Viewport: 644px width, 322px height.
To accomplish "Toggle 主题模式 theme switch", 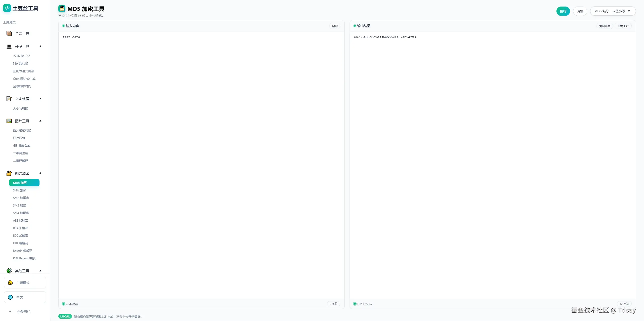I will point(25,283).
